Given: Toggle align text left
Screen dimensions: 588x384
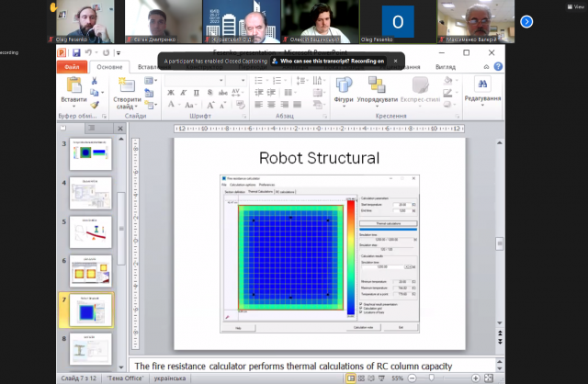Looking at the screenshot, I should [x=259, y=105].
